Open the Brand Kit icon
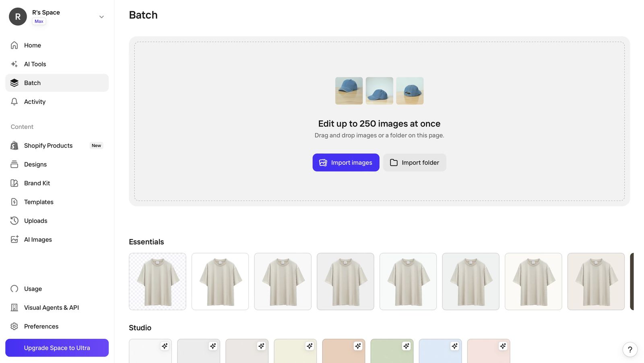The height and width of the screenshot is (363, 644). 14,183
